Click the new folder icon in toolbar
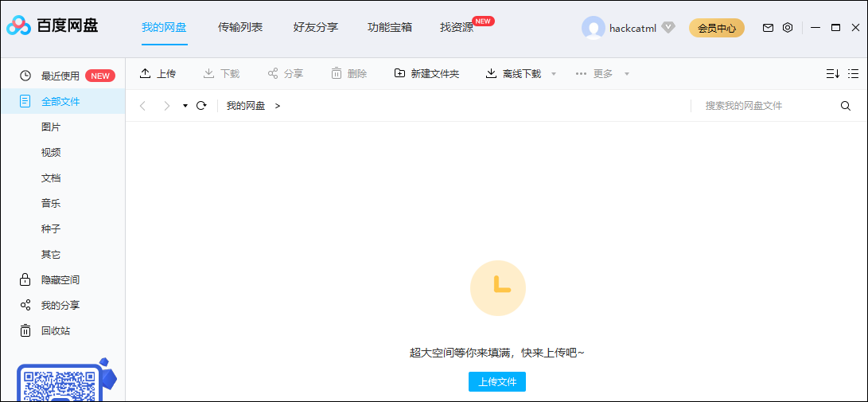Screen dimensions: 868x402 399,73
